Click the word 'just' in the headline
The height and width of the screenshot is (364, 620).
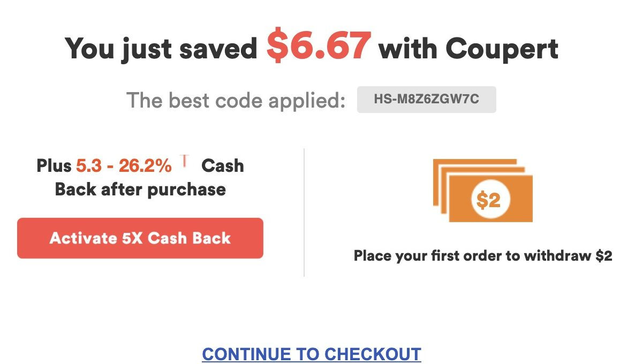pyautogui.click(x=146, y=49)
